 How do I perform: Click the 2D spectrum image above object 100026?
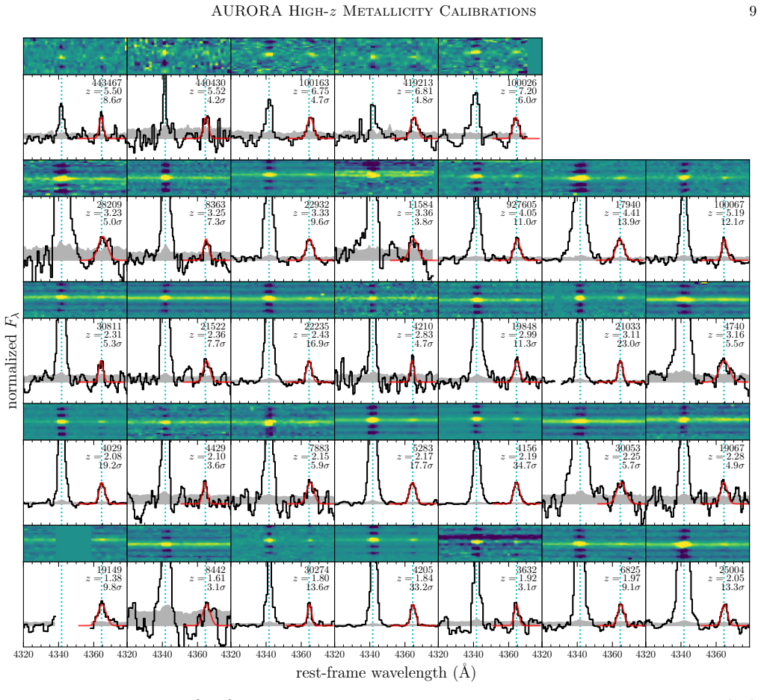coord(490,56)
